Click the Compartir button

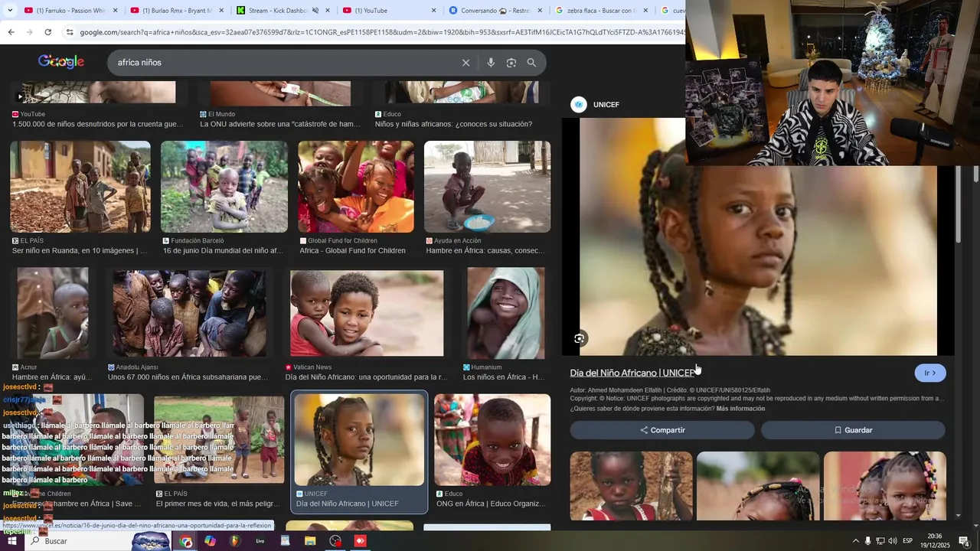pyautogui.click(x=662, y=430)
